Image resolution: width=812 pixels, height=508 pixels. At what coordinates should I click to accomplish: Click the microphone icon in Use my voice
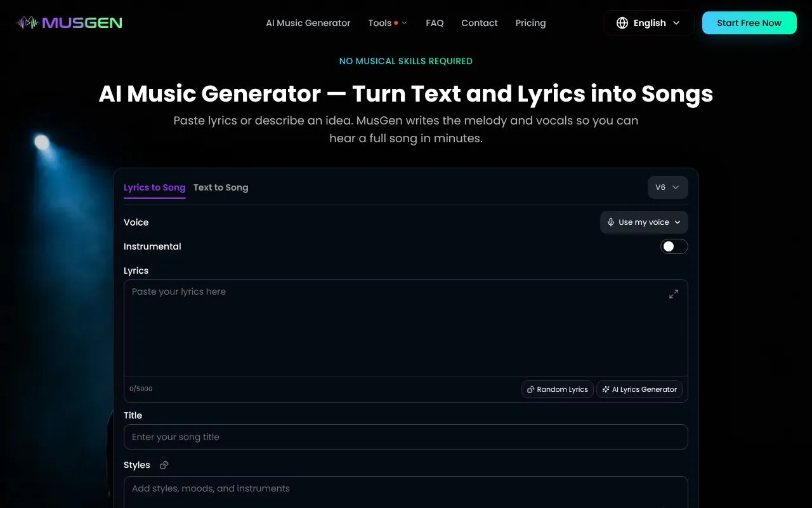(x=611, y=222)
